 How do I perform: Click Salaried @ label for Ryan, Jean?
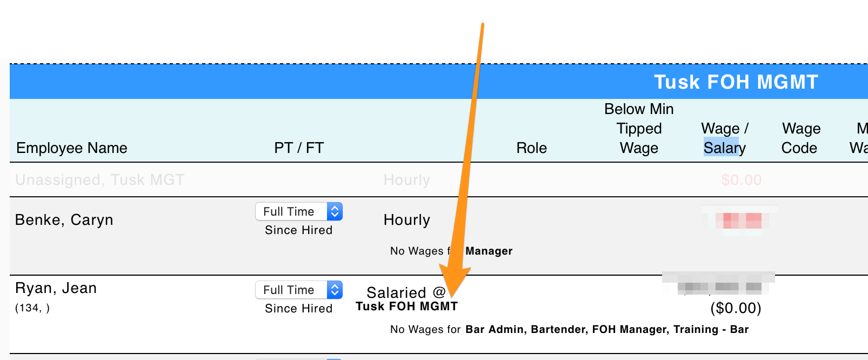tap(406, 292)
